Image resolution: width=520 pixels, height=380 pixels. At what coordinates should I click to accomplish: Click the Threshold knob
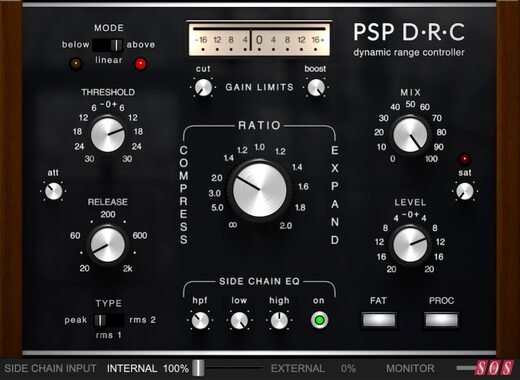(x=108, y=135)
